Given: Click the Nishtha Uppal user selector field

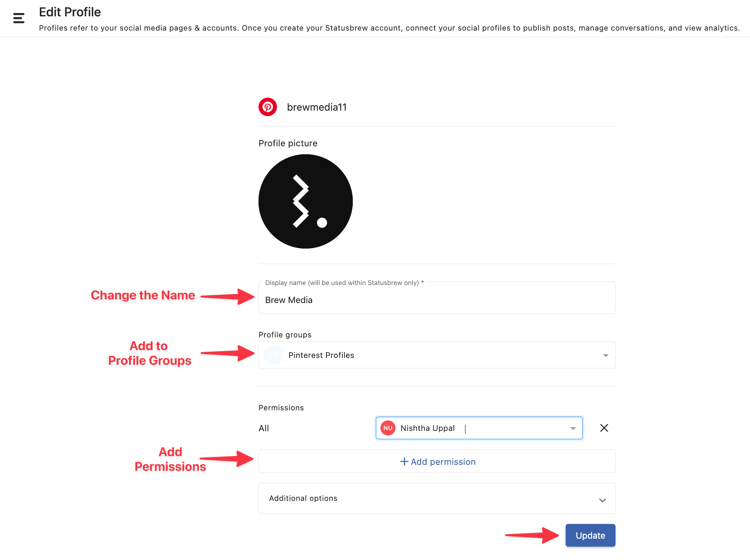Looking at the screenshot, I should (479, 428).
